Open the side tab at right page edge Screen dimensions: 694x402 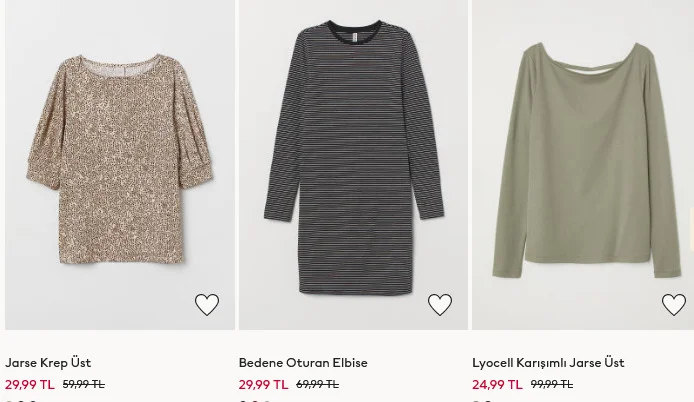click(691, 229)
